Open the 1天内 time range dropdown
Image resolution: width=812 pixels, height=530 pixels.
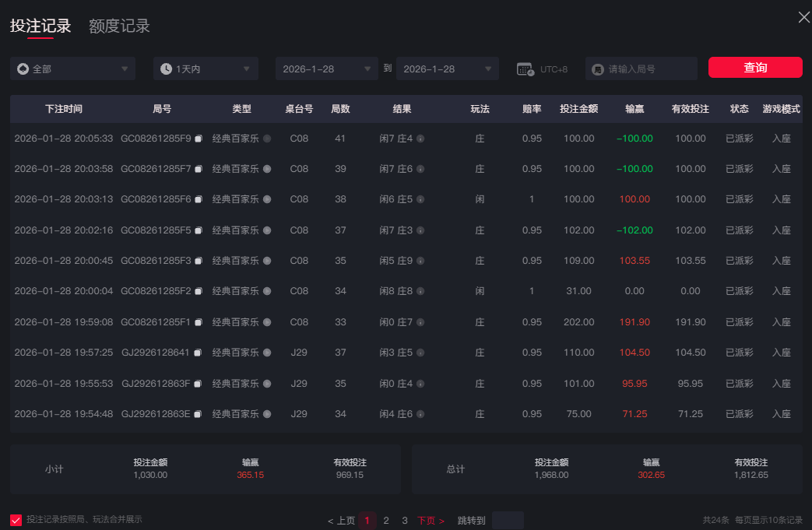pos(206,68)
